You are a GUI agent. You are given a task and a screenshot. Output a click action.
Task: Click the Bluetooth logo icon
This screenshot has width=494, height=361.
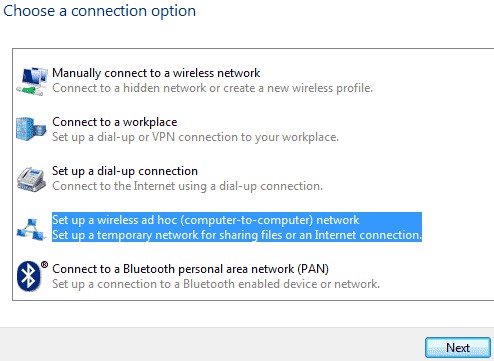pyautogui.click(x=28, y=276)
